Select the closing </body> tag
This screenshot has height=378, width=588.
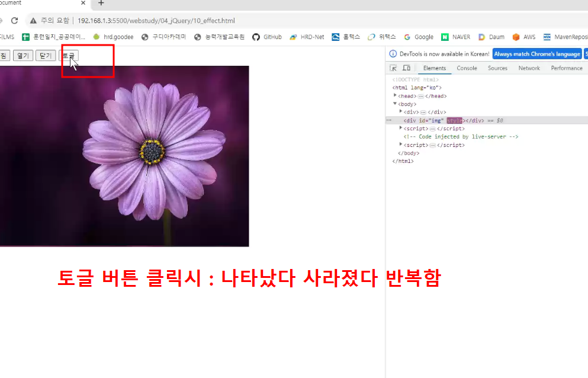coord(409,153)
